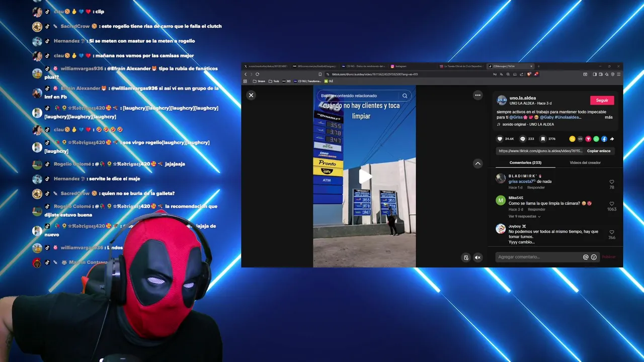This screenshot has height=362, width=644.
Task: Click the griss acosta7 mention in comment
Action: tap(522, 182)
